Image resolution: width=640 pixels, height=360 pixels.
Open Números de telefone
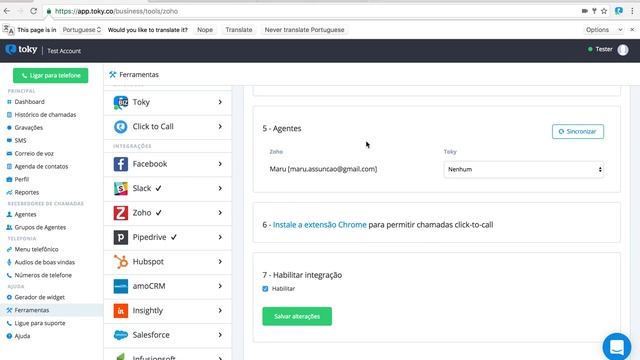point(43,276)
